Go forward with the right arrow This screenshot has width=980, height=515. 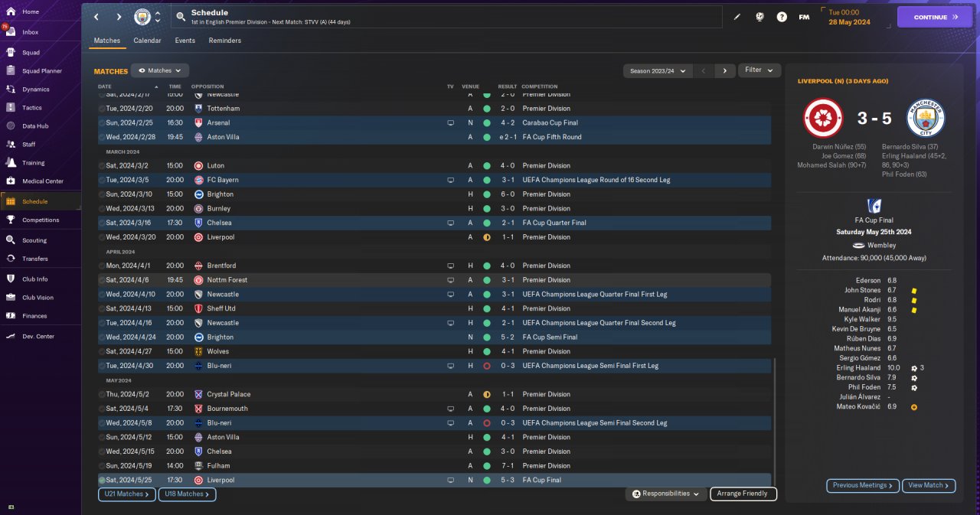pos(119,17)
